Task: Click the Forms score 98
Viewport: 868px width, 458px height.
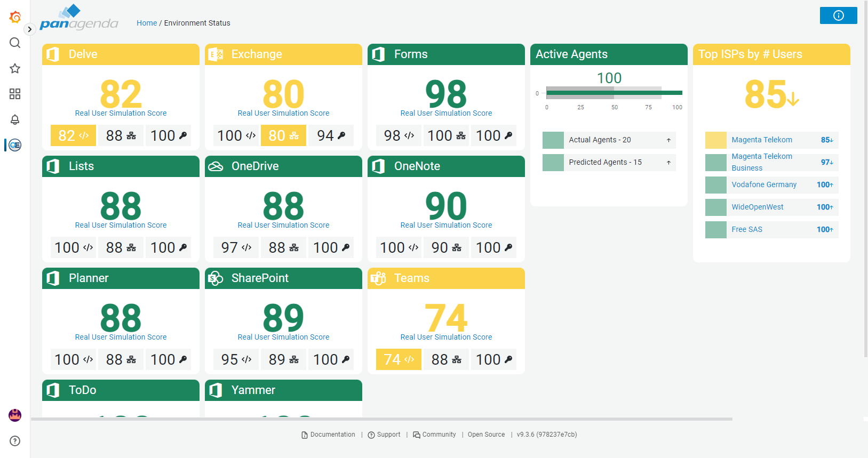Action: [446, 94]
